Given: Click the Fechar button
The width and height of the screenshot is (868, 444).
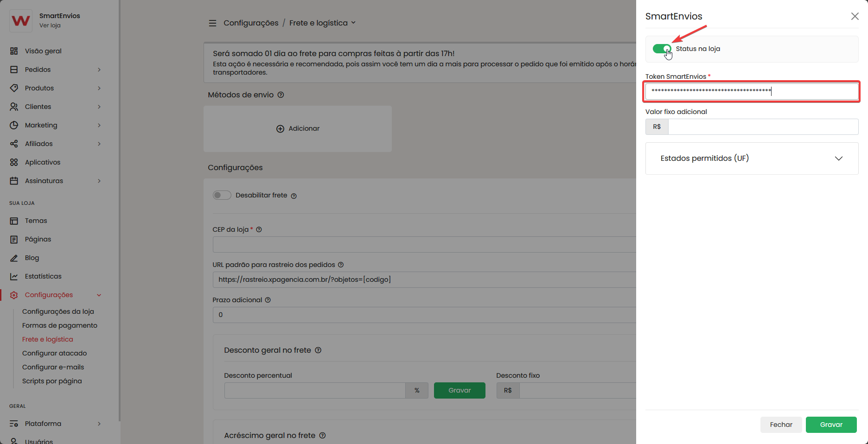Looking at the screenshot, I should [781, 425].
